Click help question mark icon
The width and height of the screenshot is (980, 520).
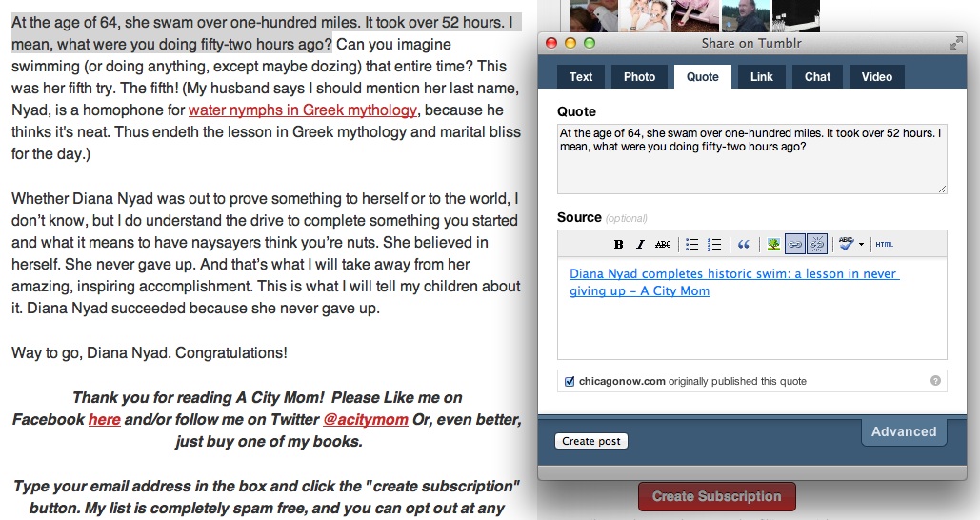(935, 381)
